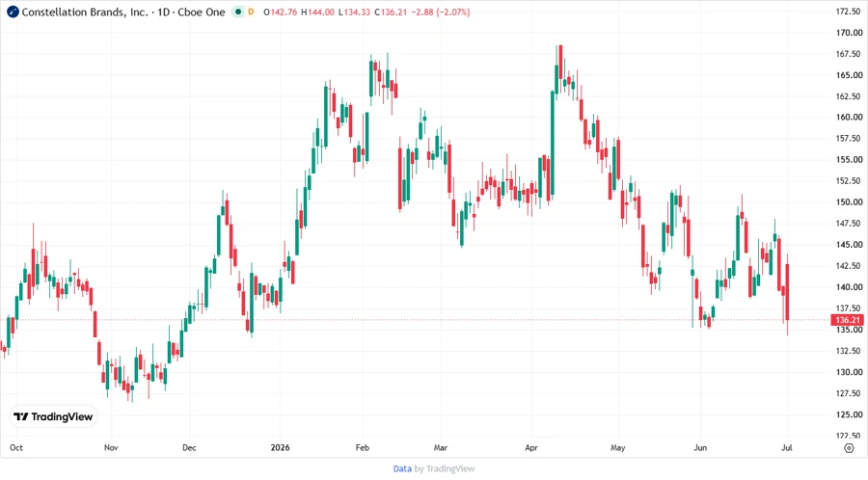Click the 152.50 price axis label
Screen dimensions: 868x480
(x=848, y=181)
